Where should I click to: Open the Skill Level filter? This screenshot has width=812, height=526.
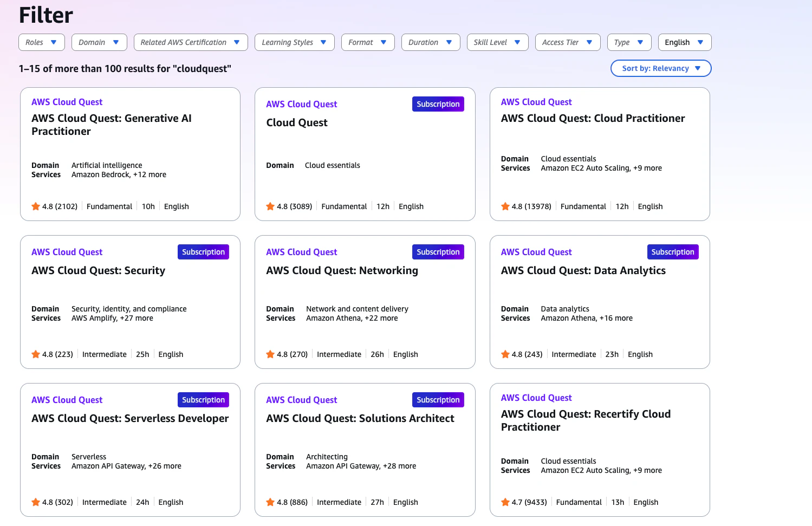tap(497, 42)
